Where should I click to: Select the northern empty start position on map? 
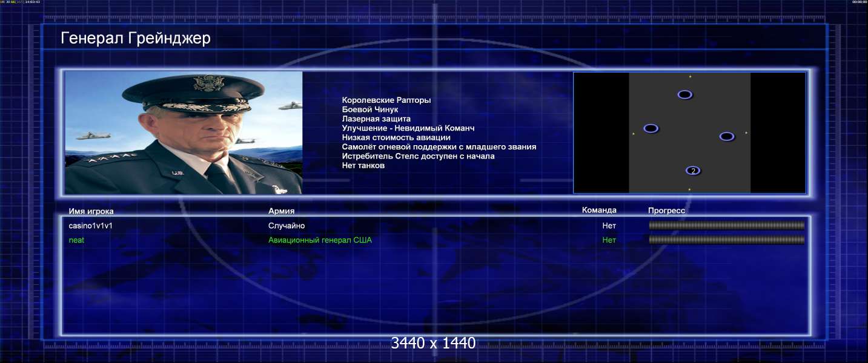[x=685, y=94]
